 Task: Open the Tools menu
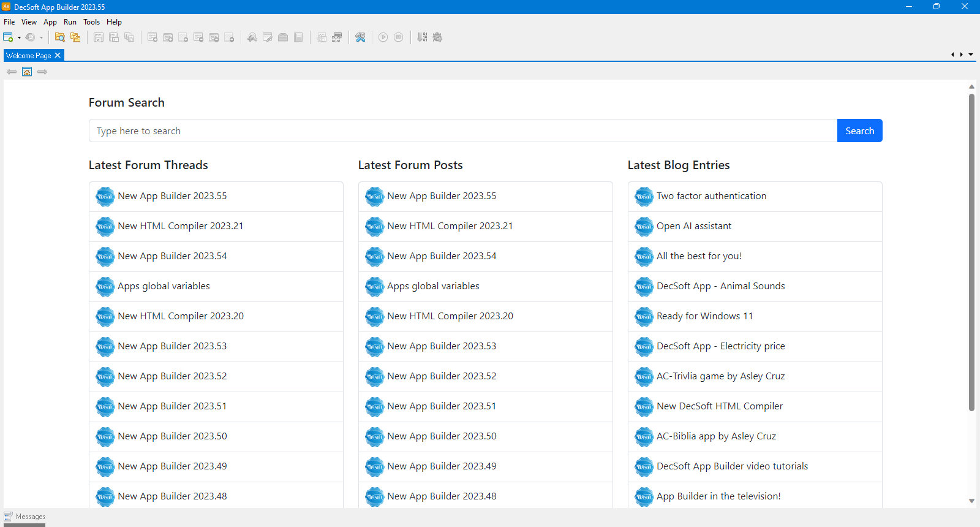coord(91,22)
